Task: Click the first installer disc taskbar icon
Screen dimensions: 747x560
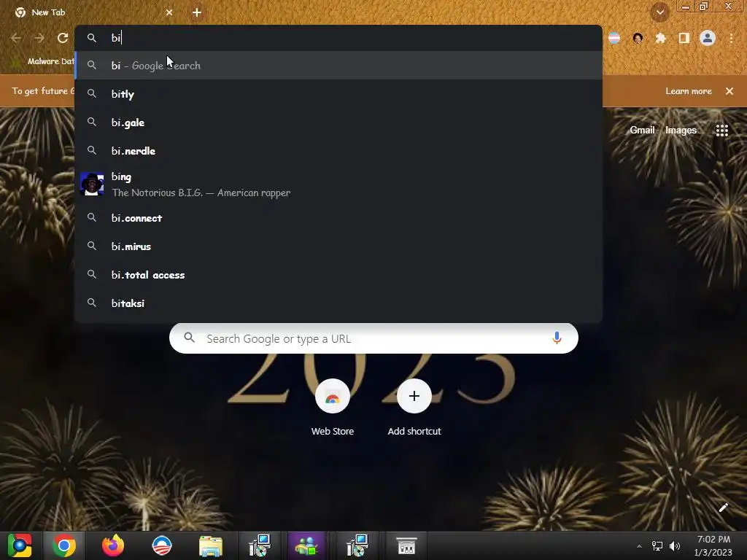Action: click(x=260, y=545)
